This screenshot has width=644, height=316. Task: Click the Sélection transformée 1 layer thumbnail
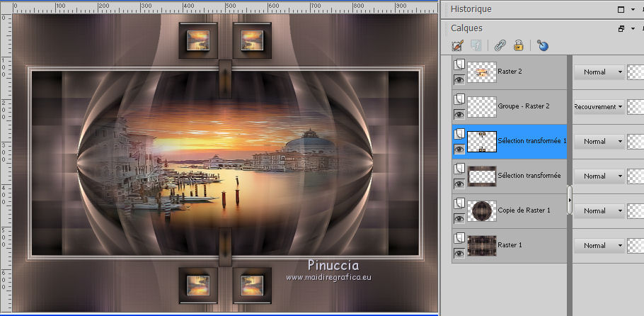[x=481, y=141]
